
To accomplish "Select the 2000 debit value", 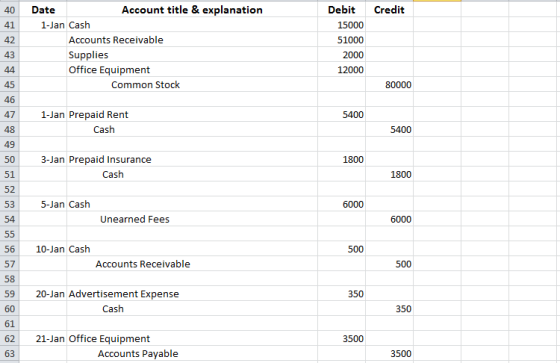I will (x=341, y=55).
